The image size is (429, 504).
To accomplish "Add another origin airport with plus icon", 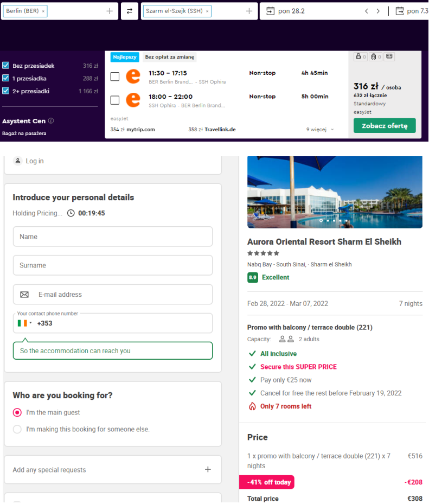I will (x=110, y=11).
